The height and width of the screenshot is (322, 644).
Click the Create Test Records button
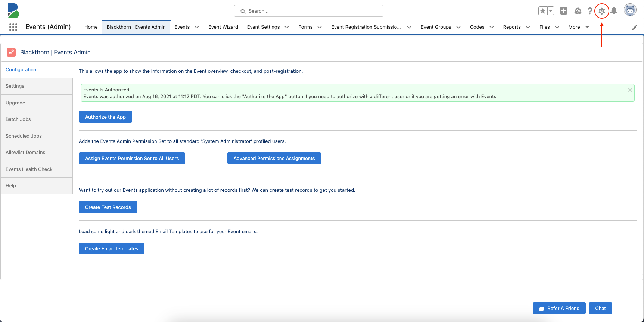pos(108,207)
